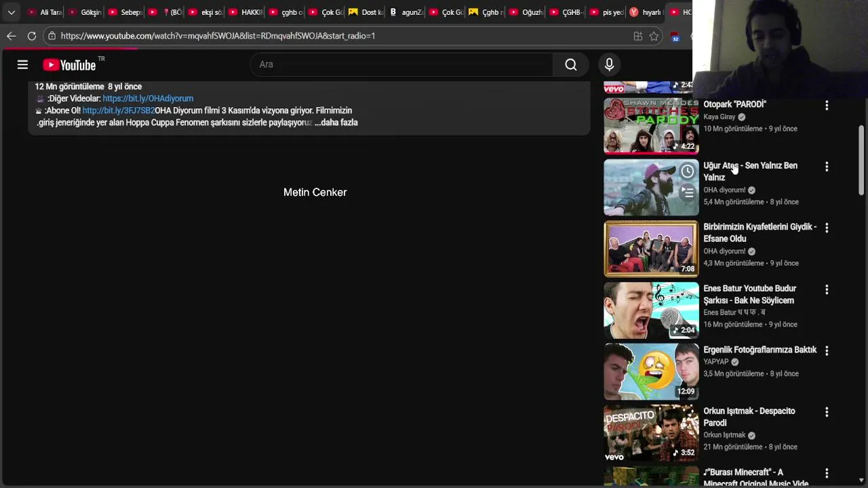Viewport: 868px width, 488px height.
Task: Switch to the 'Gökşin' tab
Action: tap(85, 12)
